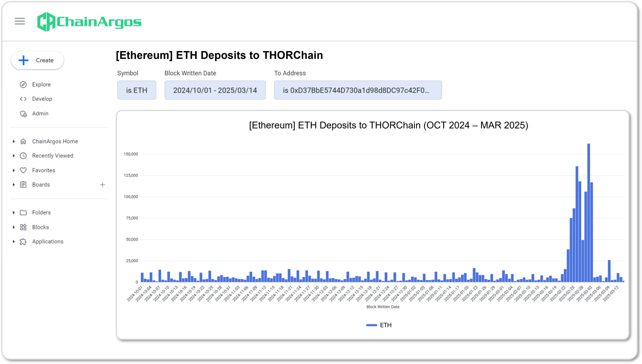Click the Blocks grid icon
Screen dimensions: 642x364
(x=23, y=227)
